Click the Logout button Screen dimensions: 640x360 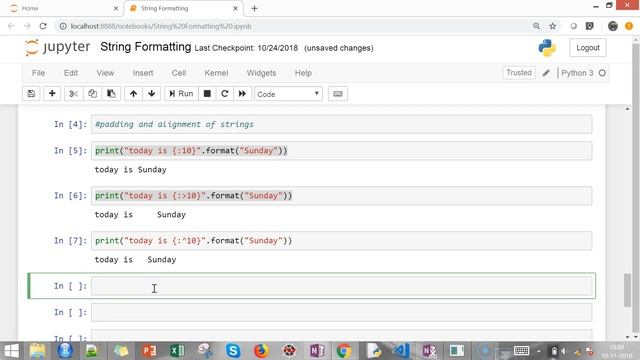(588, 48)
